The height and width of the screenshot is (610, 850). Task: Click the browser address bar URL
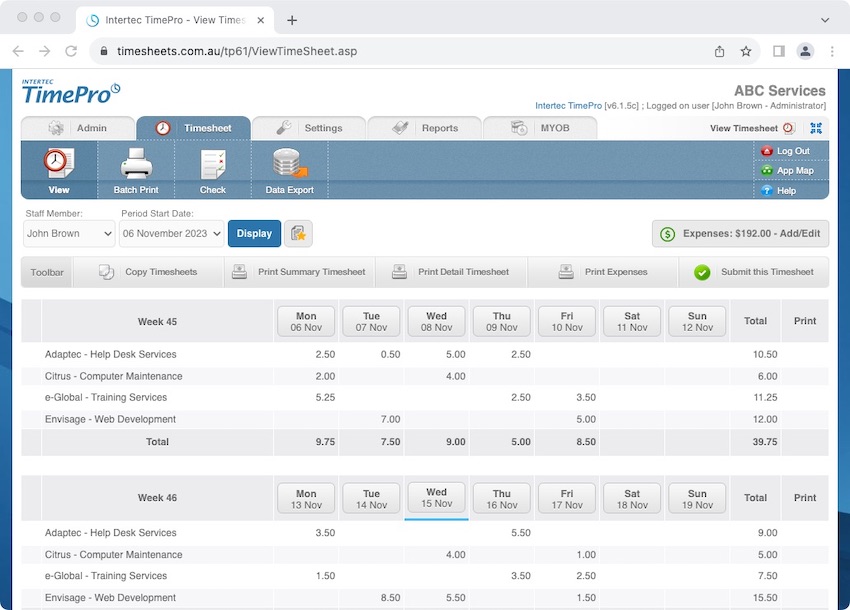click(237, 52)
